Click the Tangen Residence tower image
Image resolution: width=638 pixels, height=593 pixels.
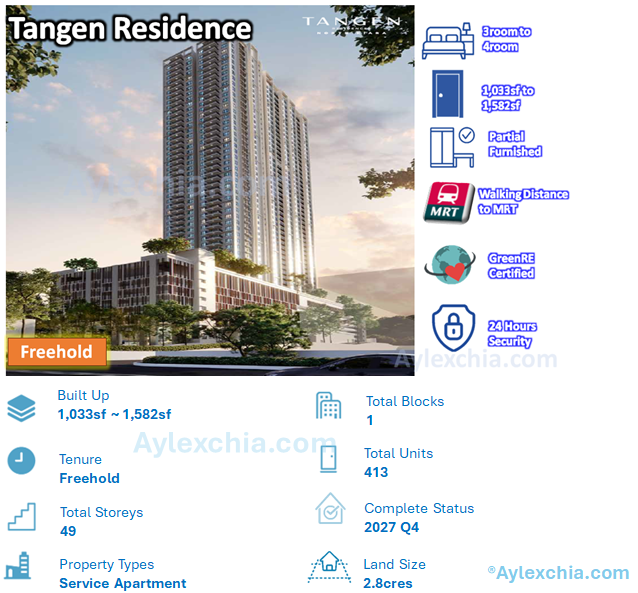[240, 180]
